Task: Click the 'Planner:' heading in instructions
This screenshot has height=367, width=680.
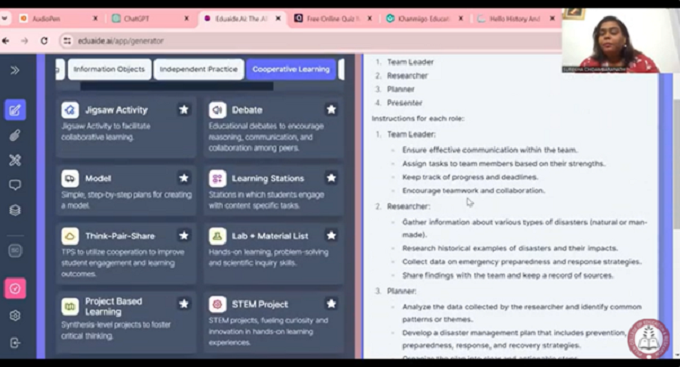Action: [x=402, y=291]
